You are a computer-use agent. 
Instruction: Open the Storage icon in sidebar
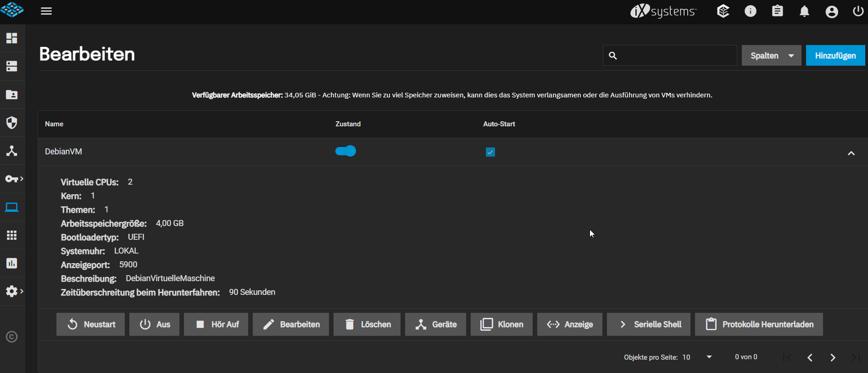12,66
